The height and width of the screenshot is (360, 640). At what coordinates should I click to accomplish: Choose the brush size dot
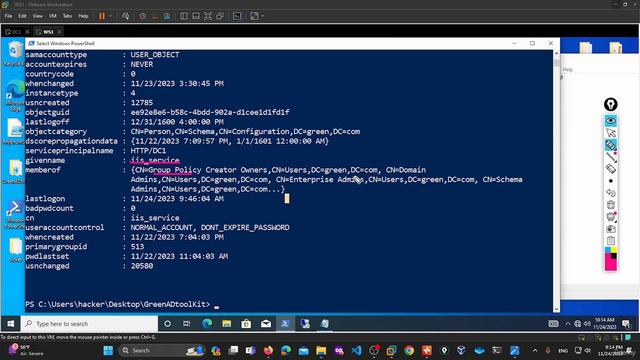coord(611,181)
